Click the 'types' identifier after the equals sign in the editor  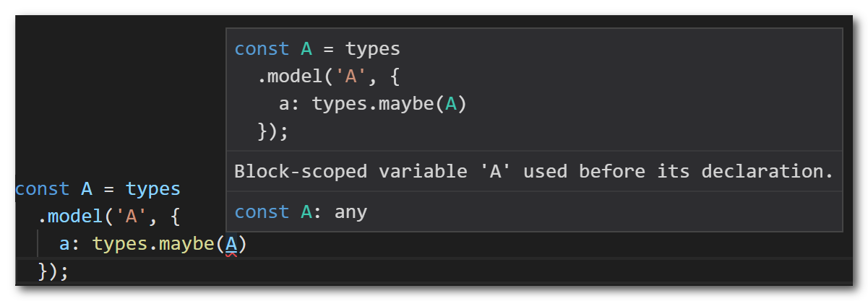(x=152, y=190)
